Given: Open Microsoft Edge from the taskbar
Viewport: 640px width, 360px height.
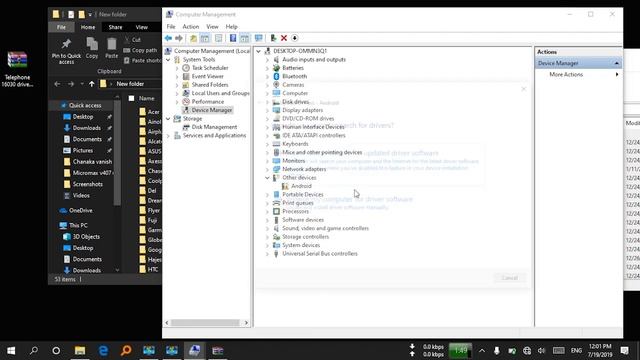Looking at the screenshot, I should 103,351.
